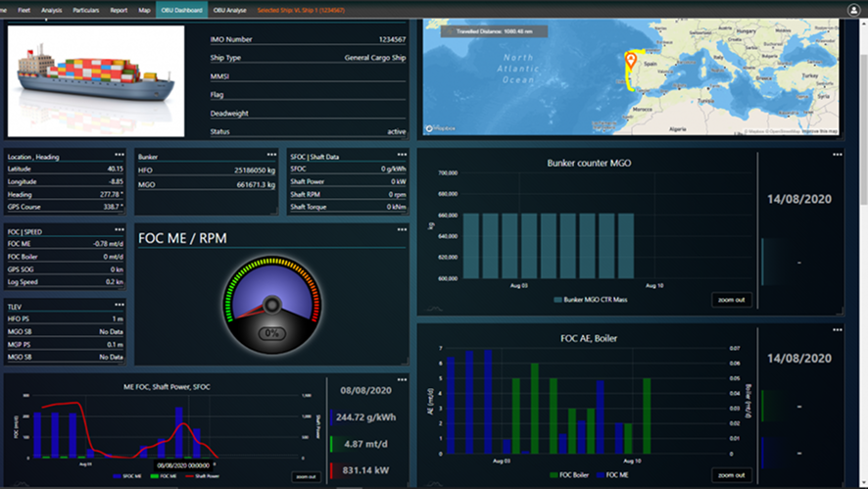Click the Travelled Distance label on map
Image resolution: width=868 pixels, height=489 pixels.
pos(495,31)
